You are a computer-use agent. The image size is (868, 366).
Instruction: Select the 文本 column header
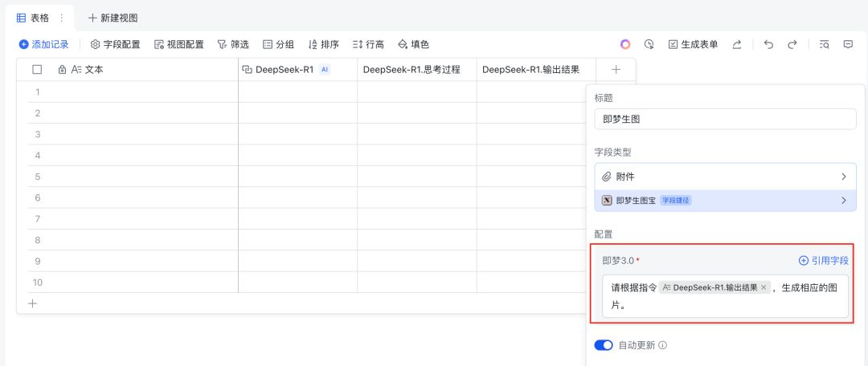133,70
